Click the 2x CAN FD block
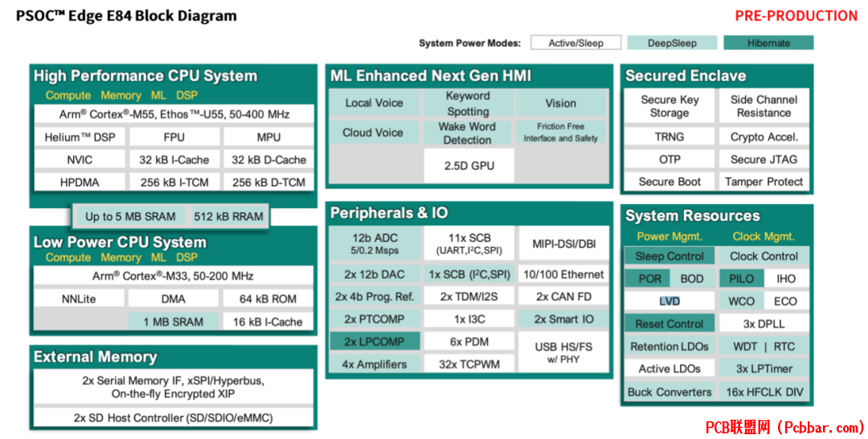868x439 pixels. point(563,297)
